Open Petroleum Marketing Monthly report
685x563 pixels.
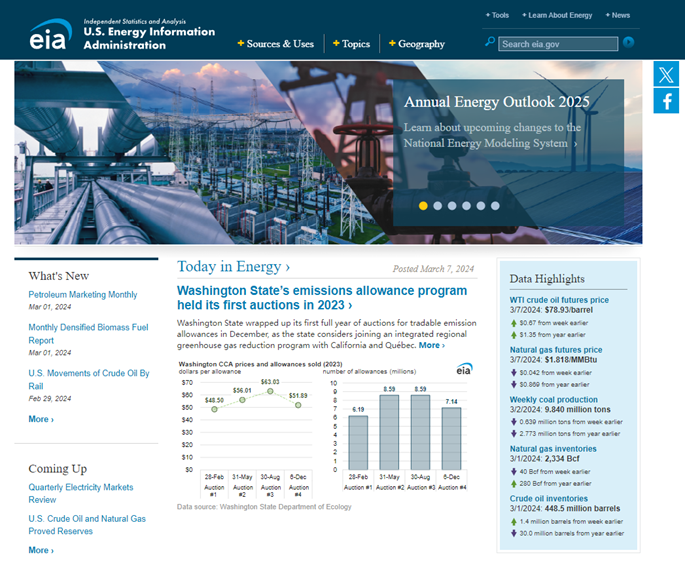tap(83, 295)
